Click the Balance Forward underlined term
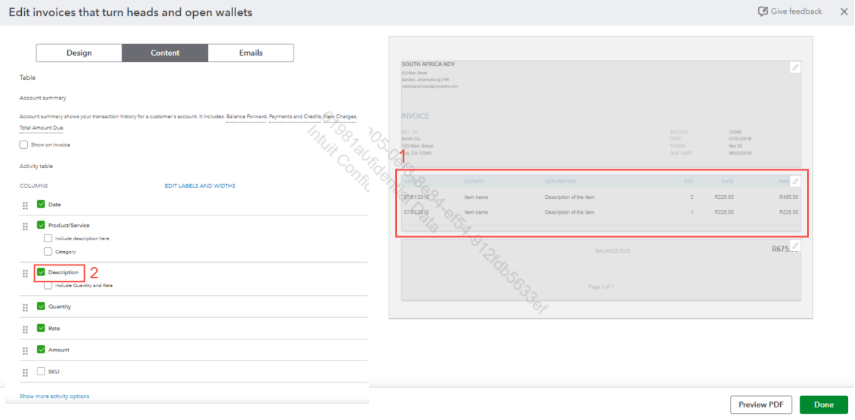The width and height of the screenshot is (855, 420). tap(246, 117)
